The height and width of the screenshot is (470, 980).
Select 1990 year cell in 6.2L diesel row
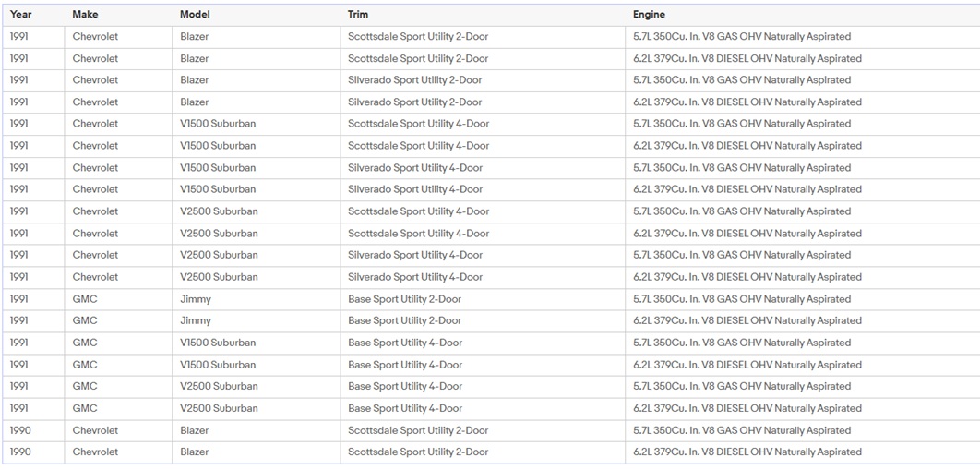tap(19, 452)
